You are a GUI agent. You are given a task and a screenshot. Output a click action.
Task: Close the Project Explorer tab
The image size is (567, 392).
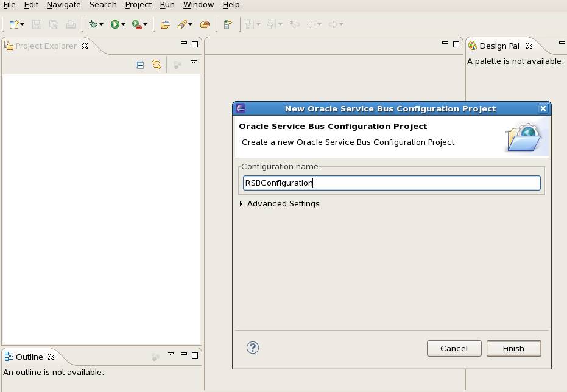pos(85,46)
